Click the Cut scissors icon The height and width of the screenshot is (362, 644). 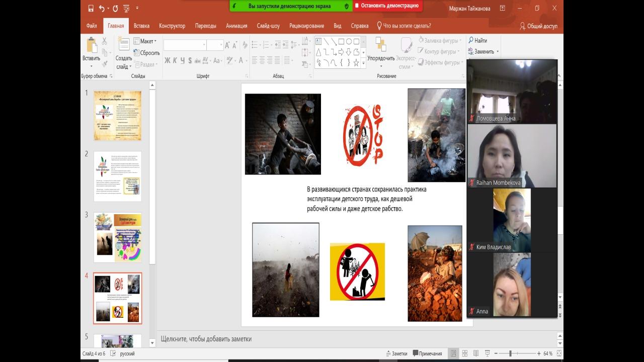pos(105,41)
